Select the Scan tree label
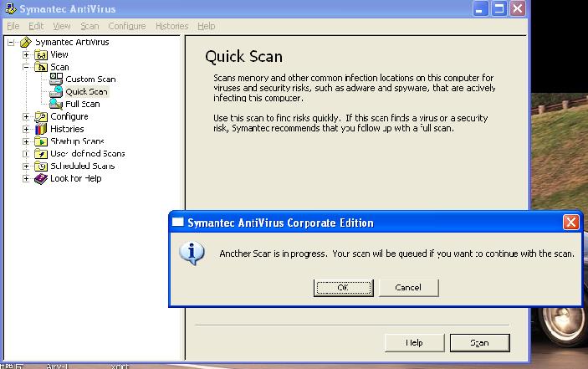This screenshot has width=588, height=369. [59, 67]
